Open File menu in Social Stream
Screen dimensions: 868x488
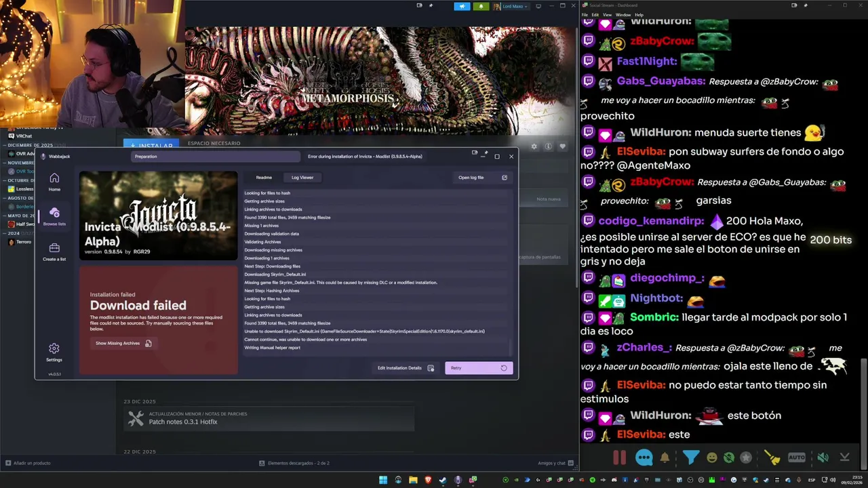tap(585, 14)
